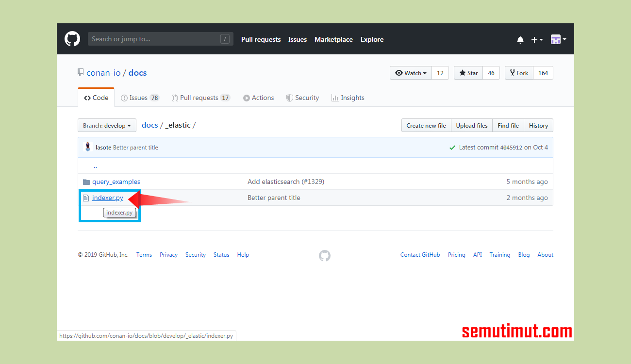Go to Explore
631x364 pixels.
(372, 39)
